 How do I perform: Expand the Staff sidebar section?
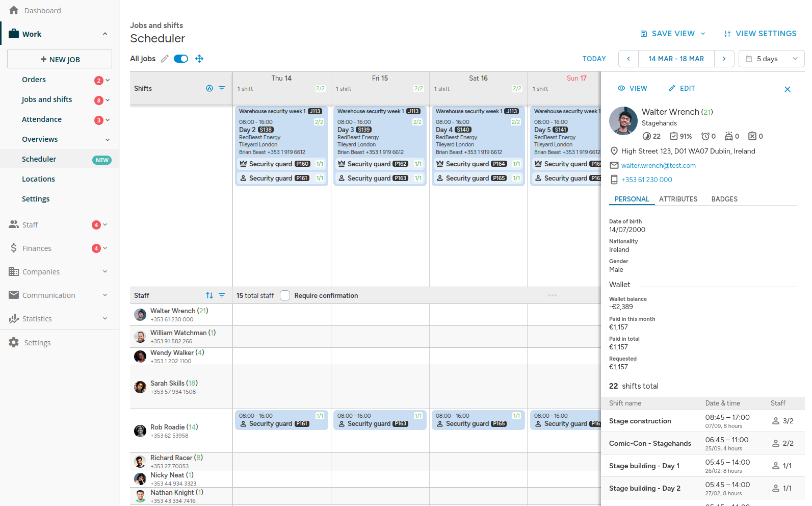(x=105, y=224)
